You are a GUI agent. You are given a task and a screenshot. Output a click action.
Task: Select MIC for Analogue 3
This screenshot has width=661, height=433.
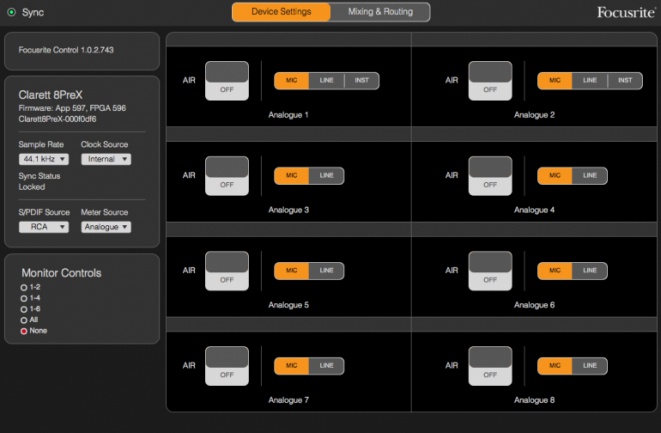click(292, 176)
